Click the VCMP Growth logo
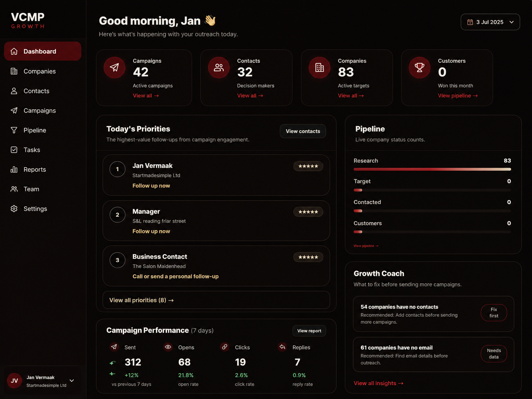Image resolution: width=532 pixels, height=399 pixels. tap(28, 20)
